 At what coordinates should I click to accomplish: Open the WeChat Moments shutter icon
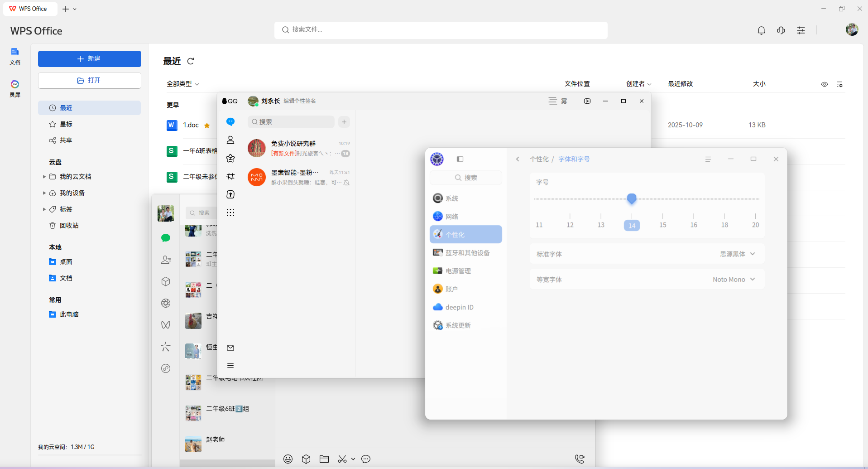(x=166, y=303)
